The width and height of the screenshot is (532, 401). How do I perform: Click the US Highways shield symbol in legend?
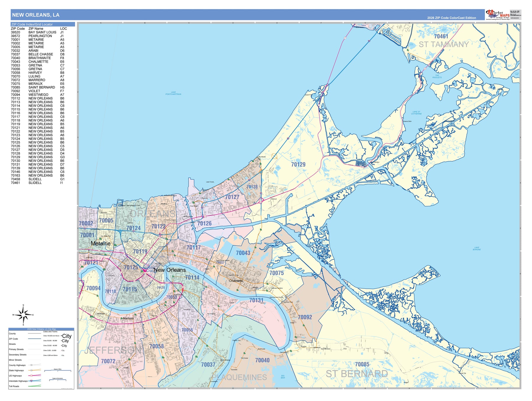click(x=31, y=376)
